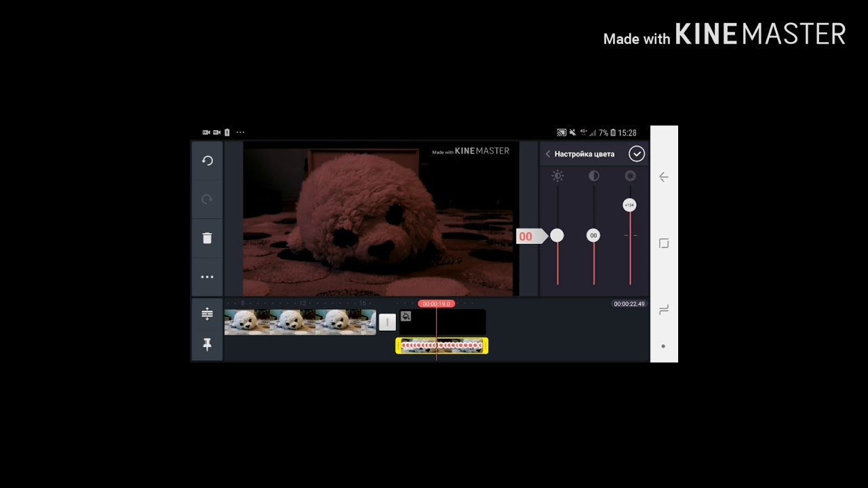Toggle the pin icon on the timeline
The height and width of the screenshot is (488, 868).
coord(208,345)
